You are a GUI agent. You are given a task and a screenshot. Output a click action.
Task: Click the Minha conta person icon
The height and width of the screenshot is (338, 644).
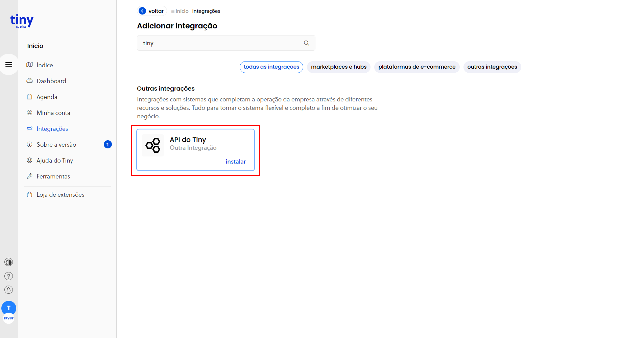30,113
